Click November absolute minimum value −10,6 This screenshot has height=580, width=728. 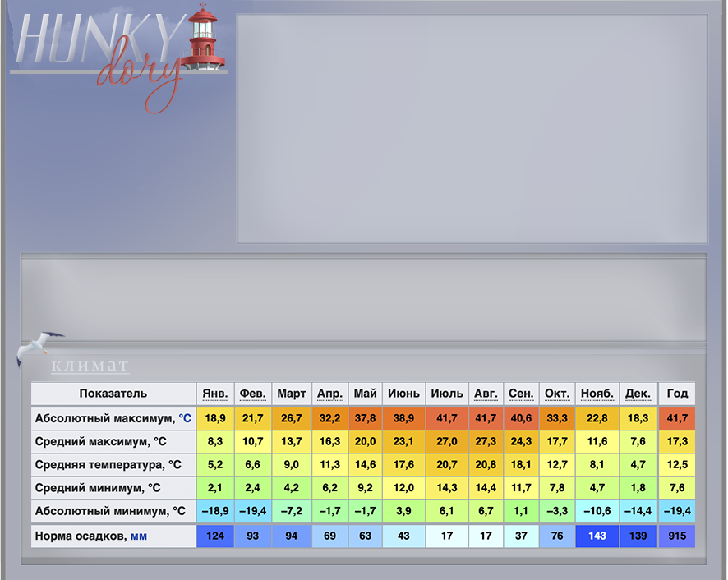(597, 511)
